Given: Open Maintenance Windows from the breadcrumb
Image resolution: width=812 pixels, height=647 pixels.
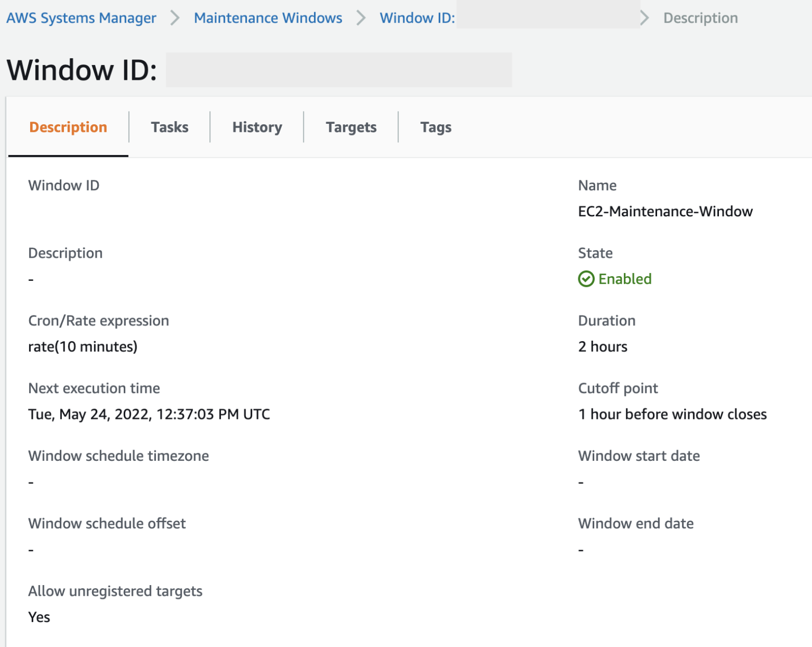Looking at the screenshot, I should pyautogui.click(x=268, y=17).
